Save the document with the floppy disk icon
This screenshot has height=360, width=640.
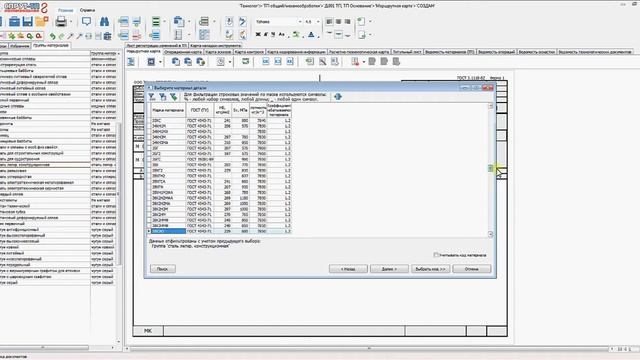[x=28, y=22]
